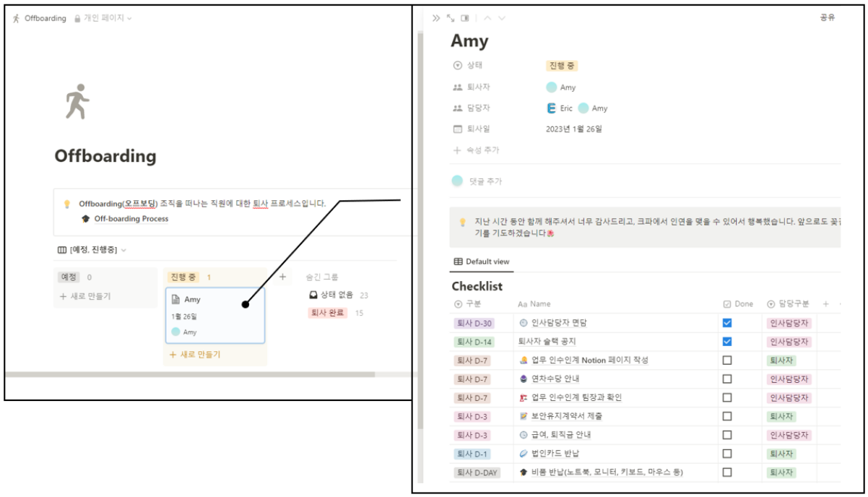Open the 개인 페이지 dropdown in breadcrumb

pos(103,18)
